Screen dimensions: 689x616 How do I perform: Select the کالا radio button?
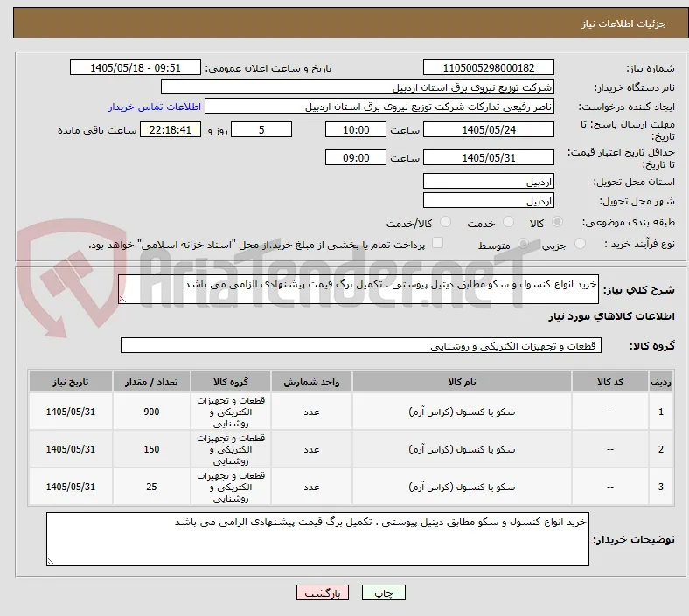(557, 222)
